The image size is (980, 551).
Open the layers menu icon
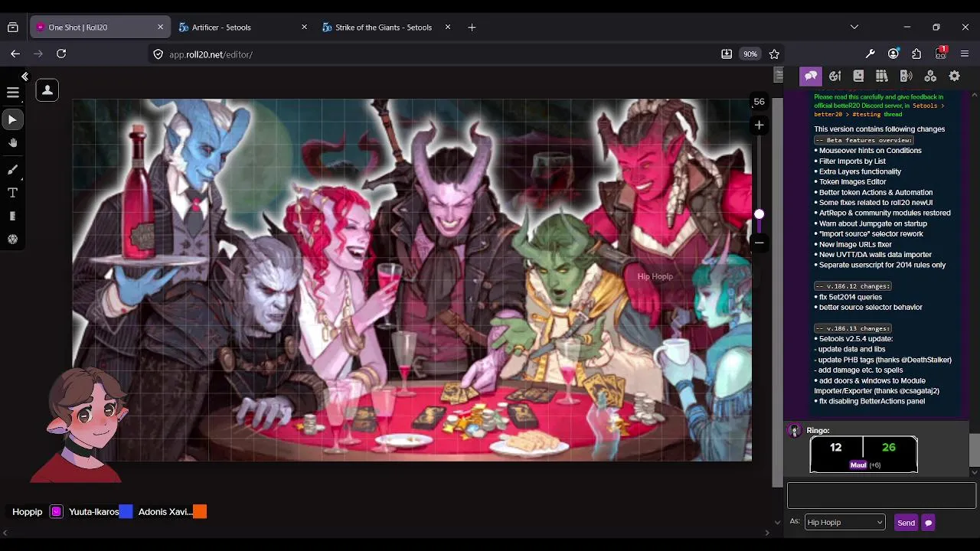click(x=12, y=93)
